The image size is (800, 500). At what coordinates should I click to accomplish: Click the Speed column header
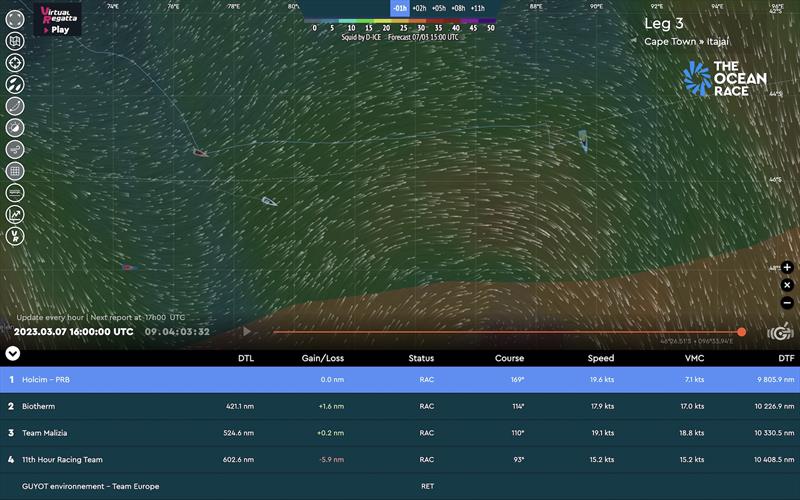pos(601,358)
